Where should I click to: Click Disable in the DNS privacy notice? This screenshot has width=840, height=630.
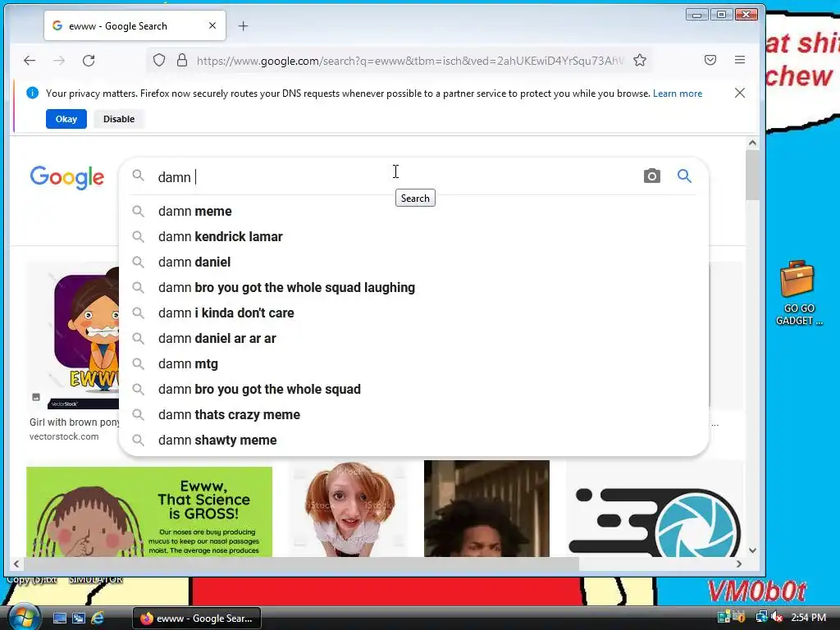[119, 119]
